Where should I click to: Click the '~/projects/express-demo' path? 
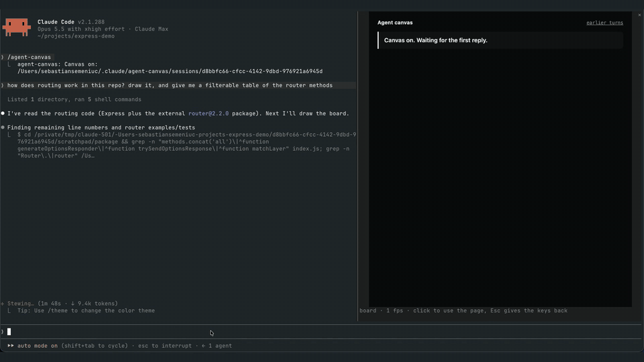coord(76,36)
